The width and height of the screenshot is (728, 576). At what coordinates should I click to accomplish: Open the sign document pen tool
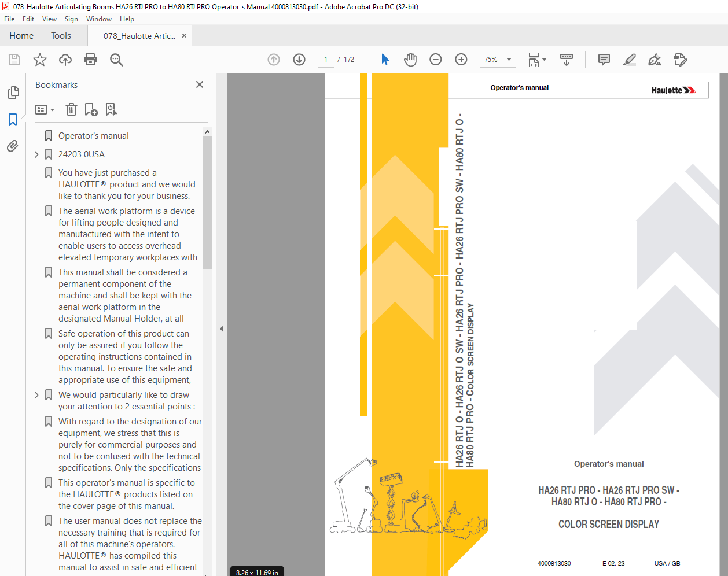click(655, 60)
